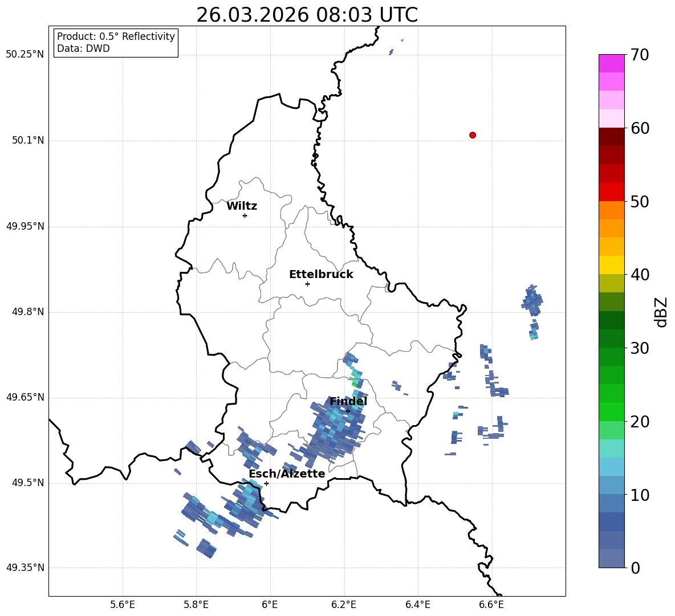Click the Findel station label

click(348, 401)
